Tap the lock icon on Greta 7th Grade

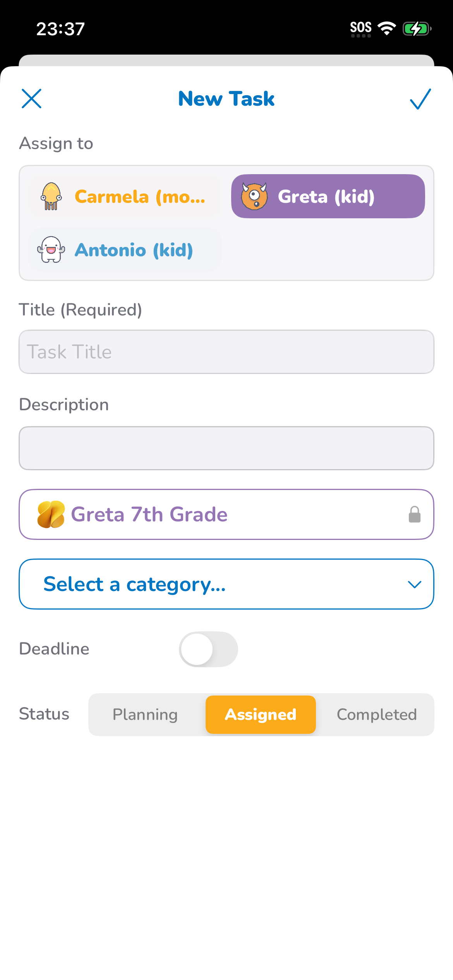(414, 514)
